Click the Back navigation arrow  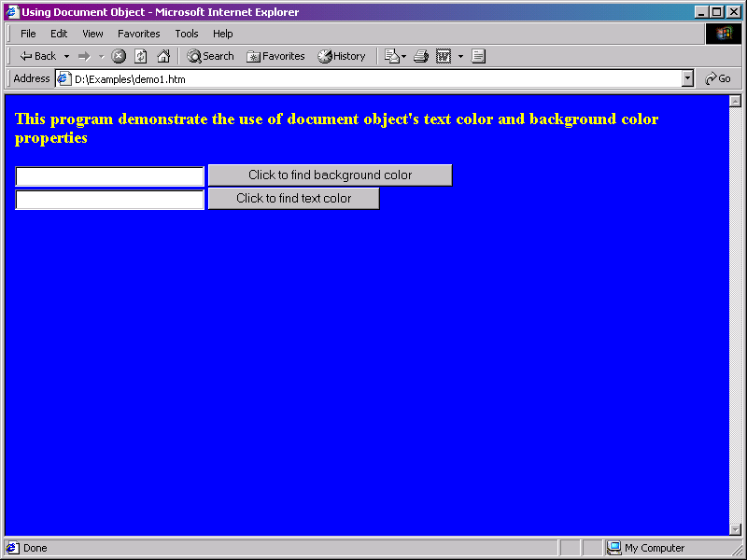(37, 56)
